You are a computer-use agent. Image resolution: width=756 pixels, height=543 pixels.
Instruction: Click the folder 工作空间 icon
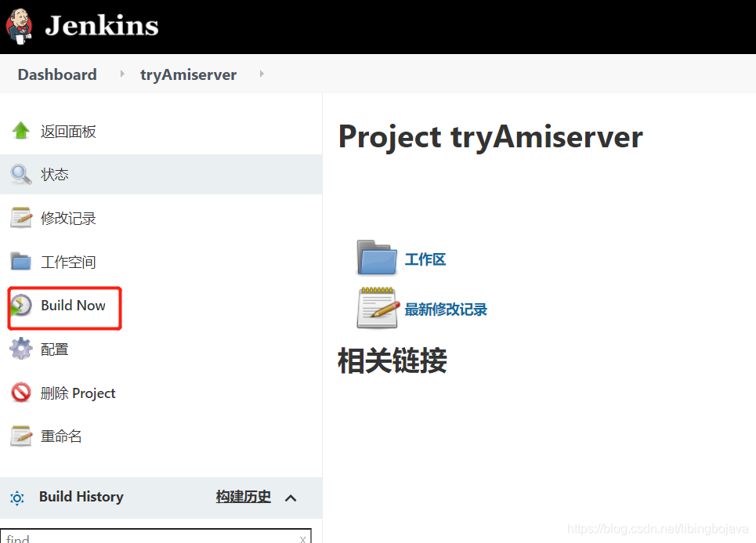20,262
